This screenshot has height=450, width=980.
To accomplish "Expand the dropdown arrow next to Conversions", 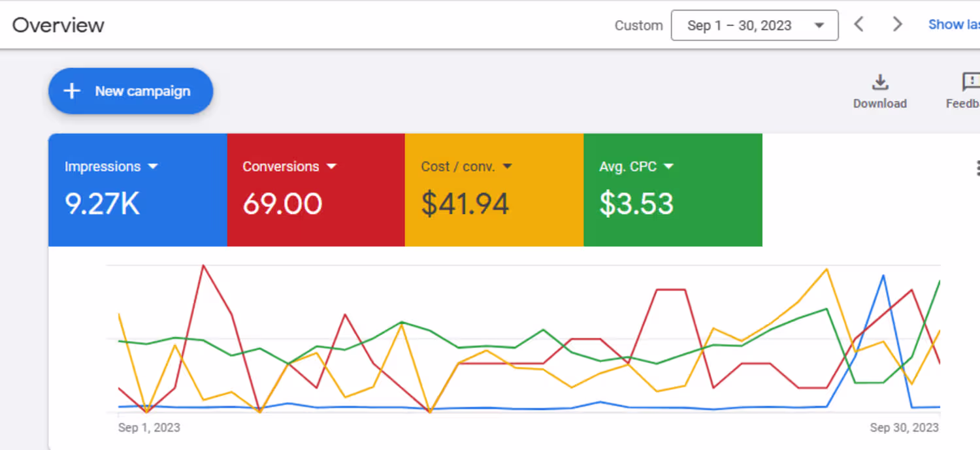I will click(x=331, y=167).
